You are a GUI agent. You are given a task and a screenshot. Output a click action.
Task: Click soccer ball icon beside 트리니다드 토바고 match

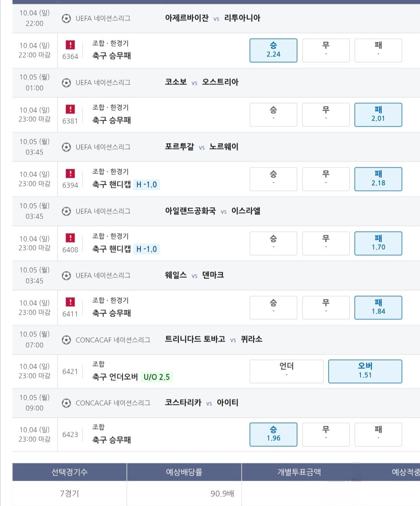click(66, 340)
